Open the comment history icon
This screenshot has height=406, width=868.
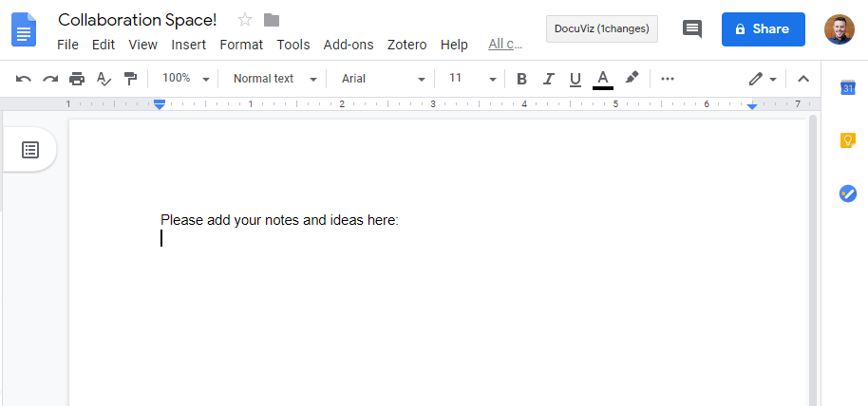pyautogui.click(x=692, y=28)
